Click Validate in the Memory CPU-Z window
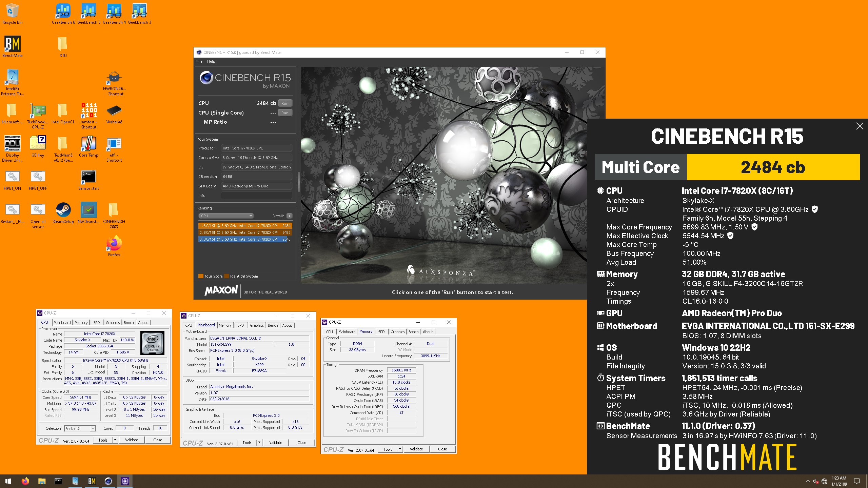This screenshot has width=868, height=488. tap(416, 449)
